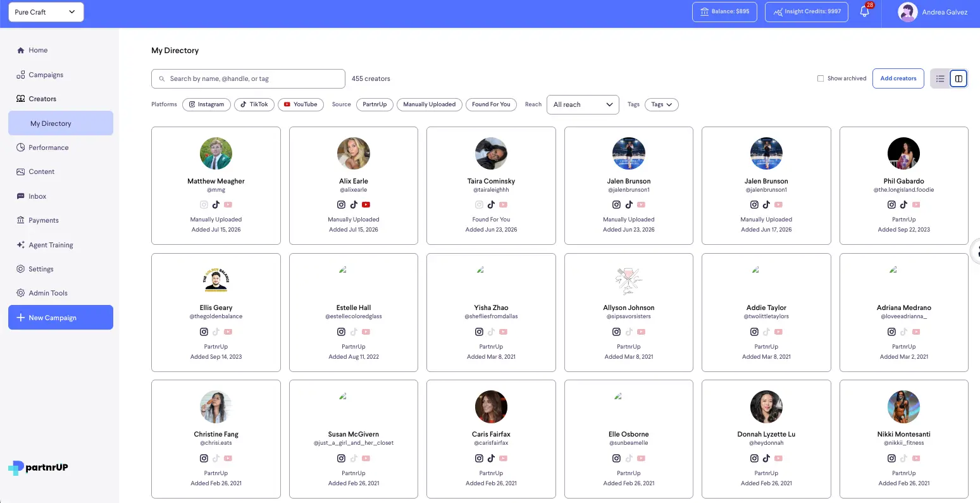Screen dimensions: 980x503
Task: Toggle the PartnrUp source filter
Action: click(x=375, y=104)
